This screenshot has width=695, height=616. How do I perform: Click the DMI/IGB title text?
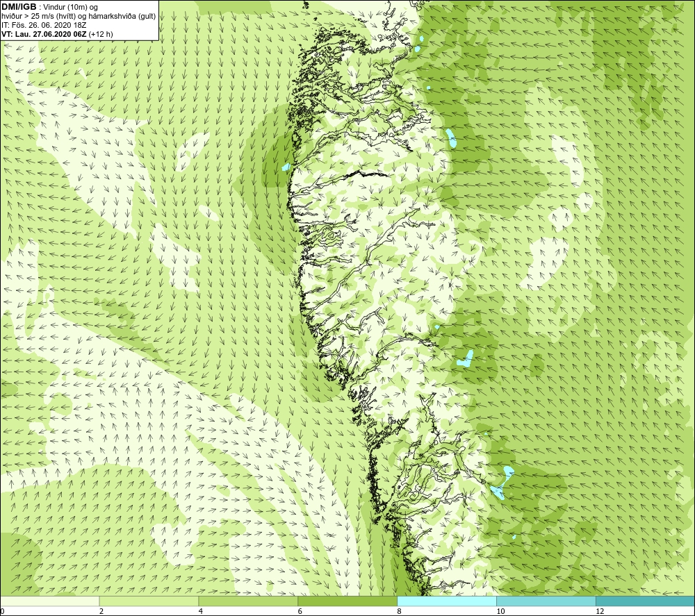point(19,7)
